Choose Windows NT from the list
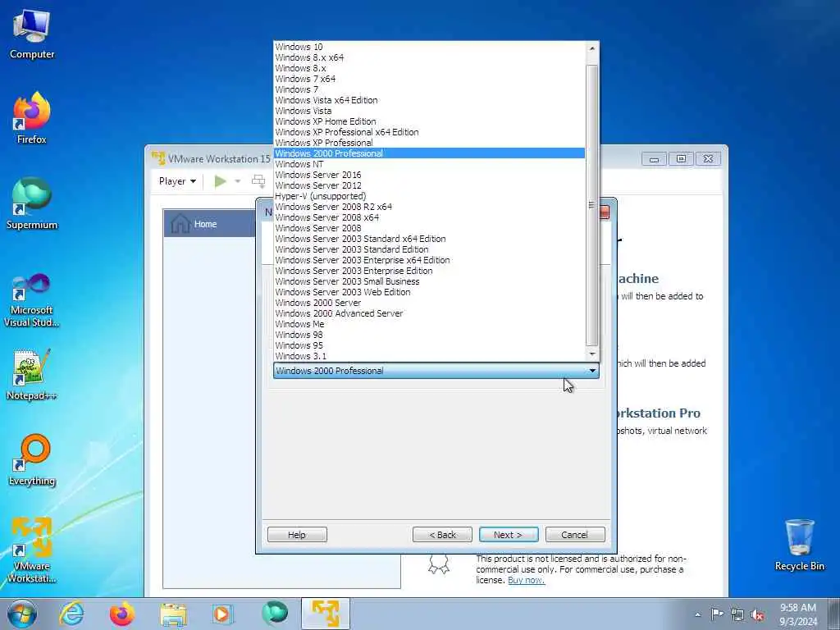Image resolution: width=840 pixels, height=630 pixels. (429, 164)
